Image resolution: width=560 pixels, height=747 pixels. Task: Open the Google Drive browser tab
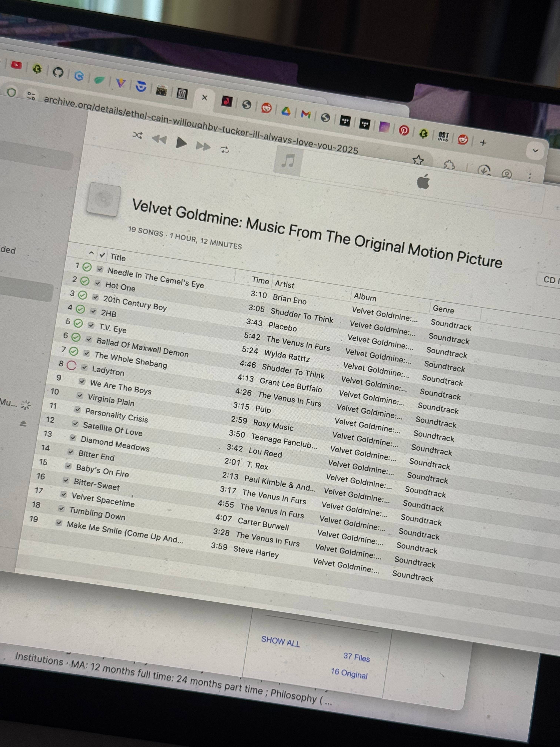[286, 112]
